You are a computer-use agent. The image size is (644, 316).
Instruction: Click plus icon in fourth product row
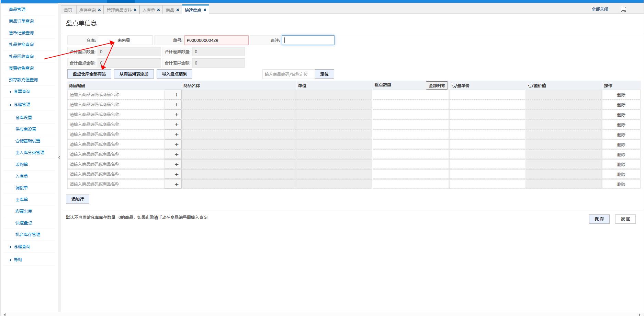click(x=177, y=125)
